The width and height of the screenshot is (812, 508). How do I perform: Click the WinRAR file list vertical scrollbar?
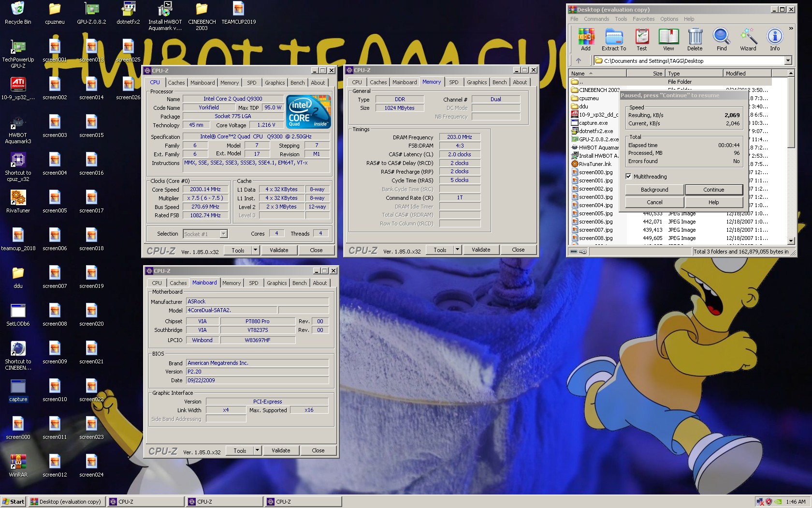pyautogui.click(x=791, y=157)
